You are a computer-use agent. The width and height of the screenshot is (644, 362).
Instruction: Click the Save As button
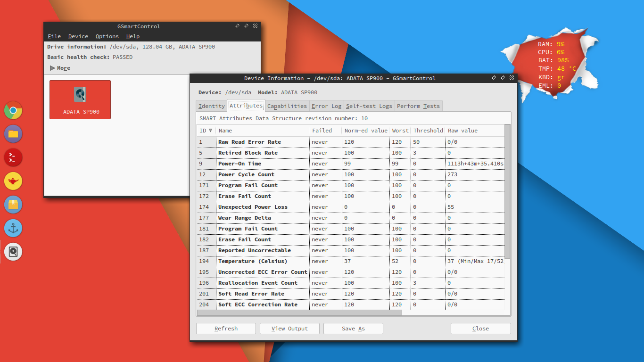click(353, 329)
